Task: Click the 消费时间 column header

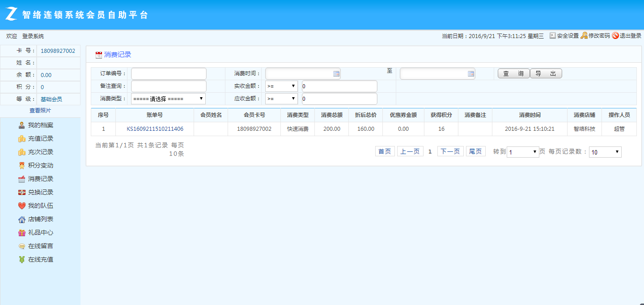Action: tap(530, 115)
